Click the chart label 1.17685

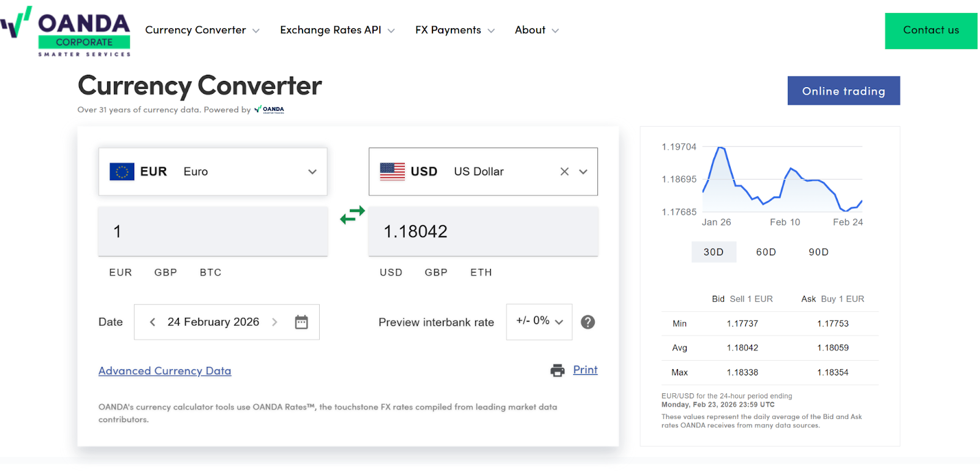click(679, 212)
